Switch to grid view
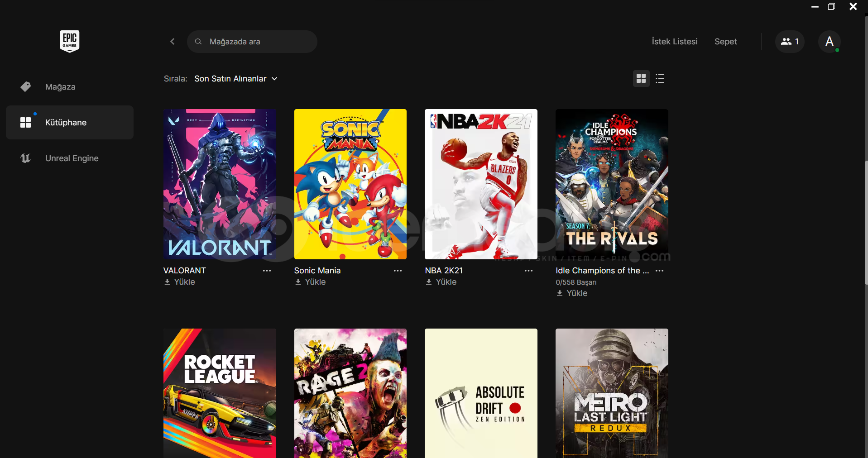Viewport: 868px width, 458px height. [x=641, y=79]
